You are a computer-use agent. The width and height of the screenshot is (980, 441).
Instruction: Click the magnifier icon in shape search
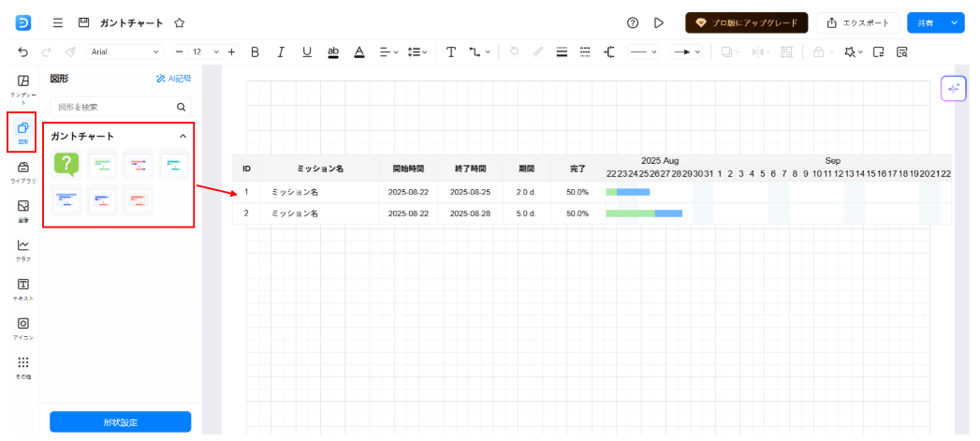click(182, 107)
